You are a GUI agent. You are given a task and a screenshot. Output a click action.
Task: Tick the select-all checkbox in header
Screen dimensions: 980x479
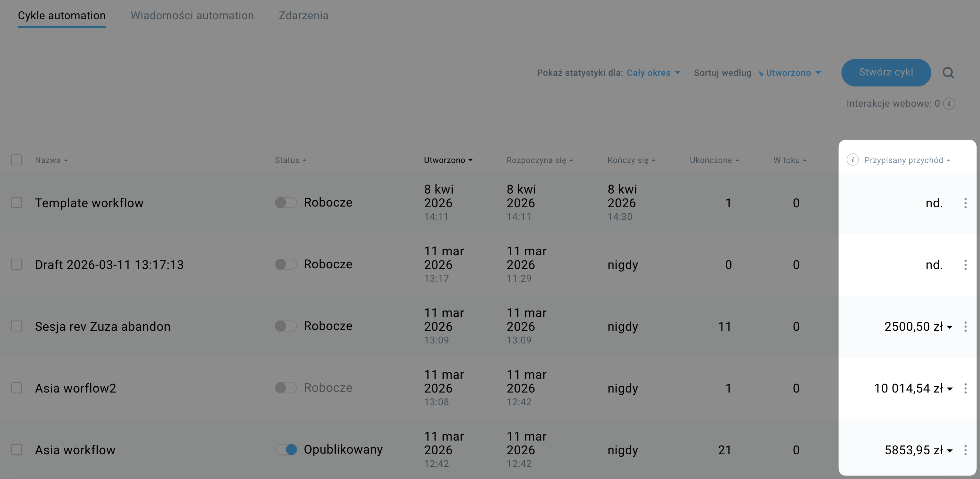point(16,160)
